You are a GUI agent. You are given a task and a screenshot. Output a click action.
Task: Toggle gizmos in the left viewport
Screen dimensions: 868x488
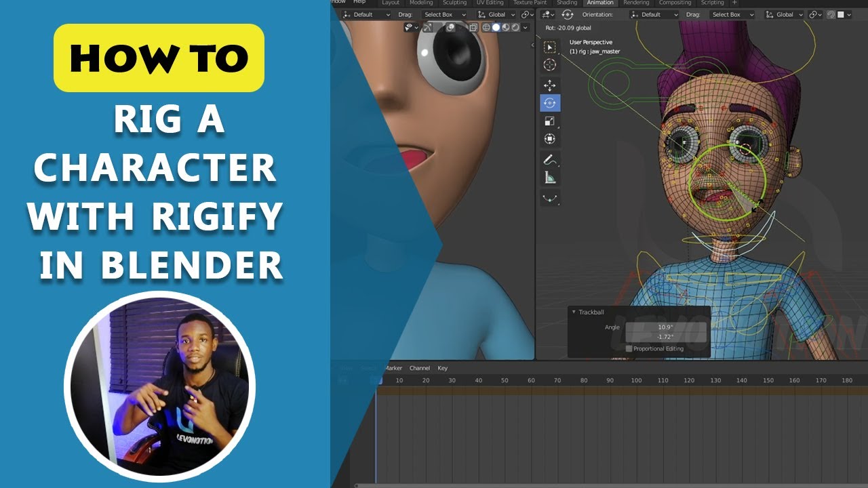[428, 27]
